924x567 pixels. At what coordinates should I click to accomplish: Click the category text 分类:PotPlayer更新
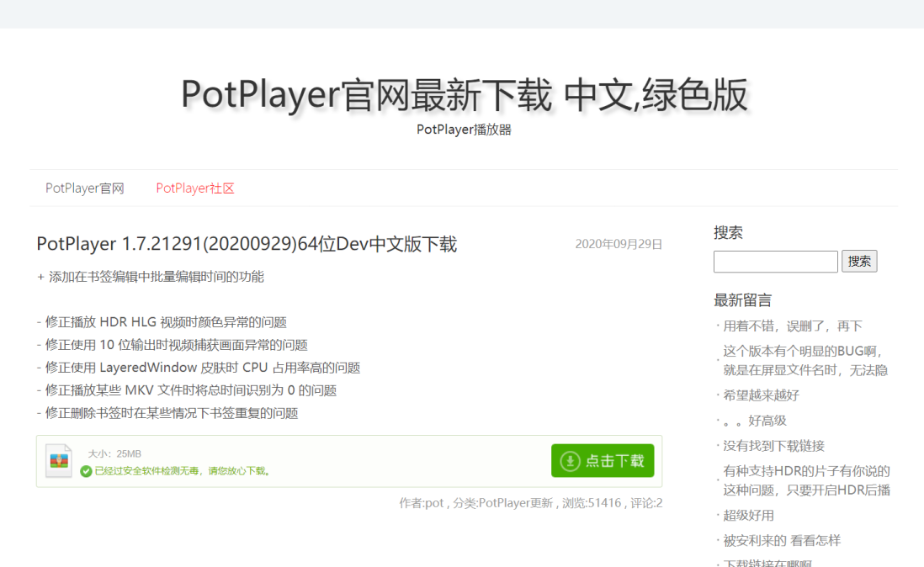click(x=502, y=503)
